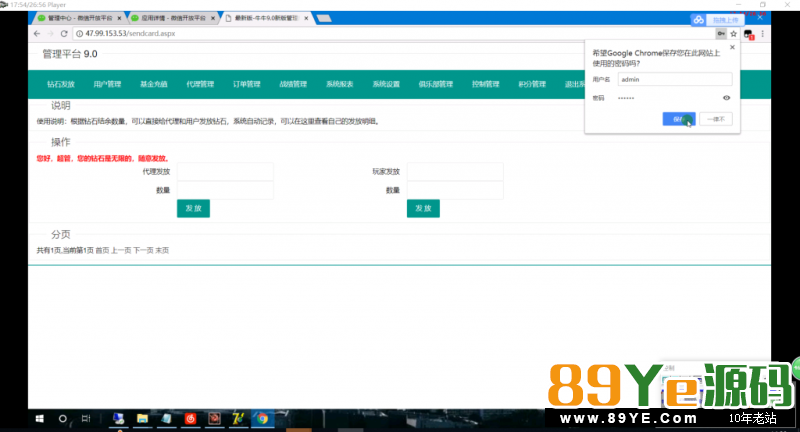The image size is (800, 432).
Task: Click the red 您好,超管 notice text
Action: coord(103,159)
